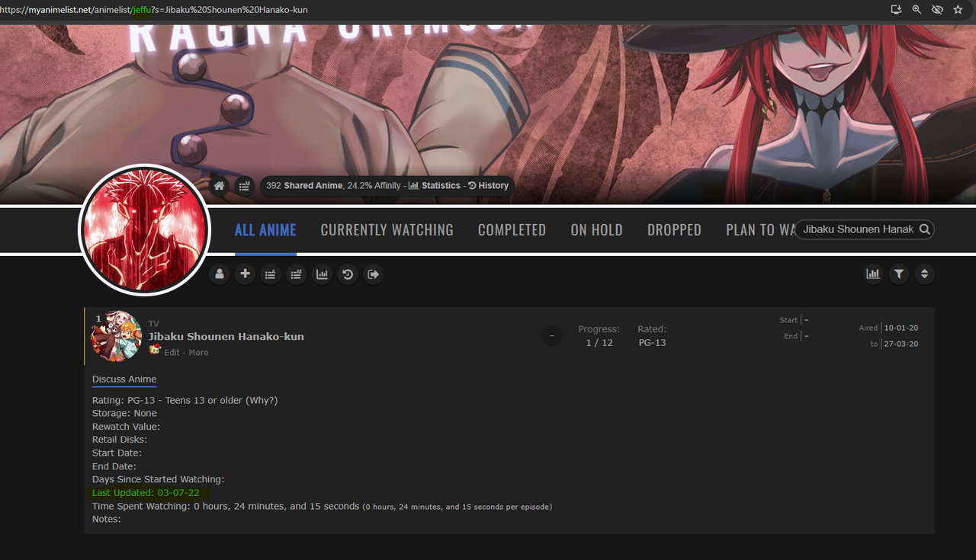Click the Storage: None line

(124, 413)
